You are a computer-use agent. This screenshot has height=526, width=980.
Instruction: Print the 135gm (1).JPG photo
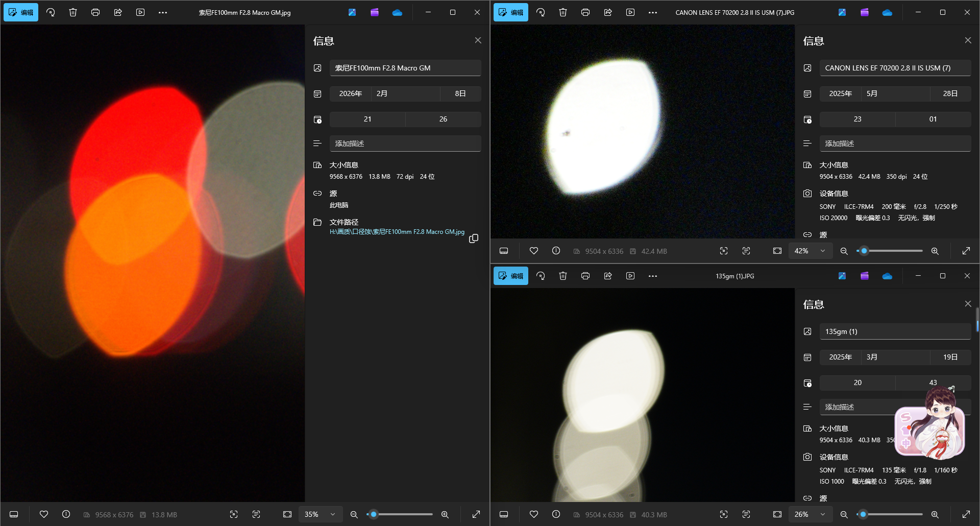click(x=585, y=276)
